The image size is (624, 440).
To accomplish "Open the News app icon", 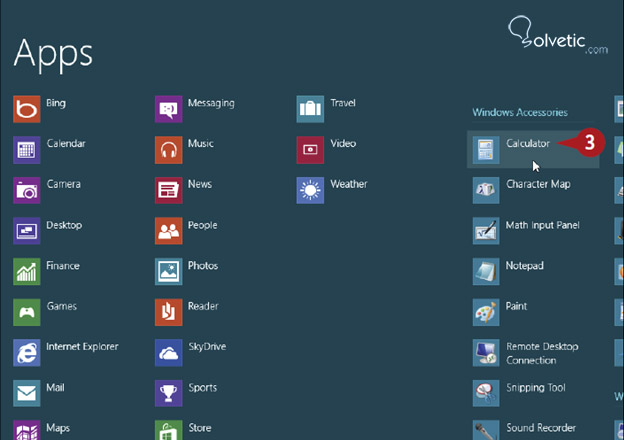I will [169, 191].
